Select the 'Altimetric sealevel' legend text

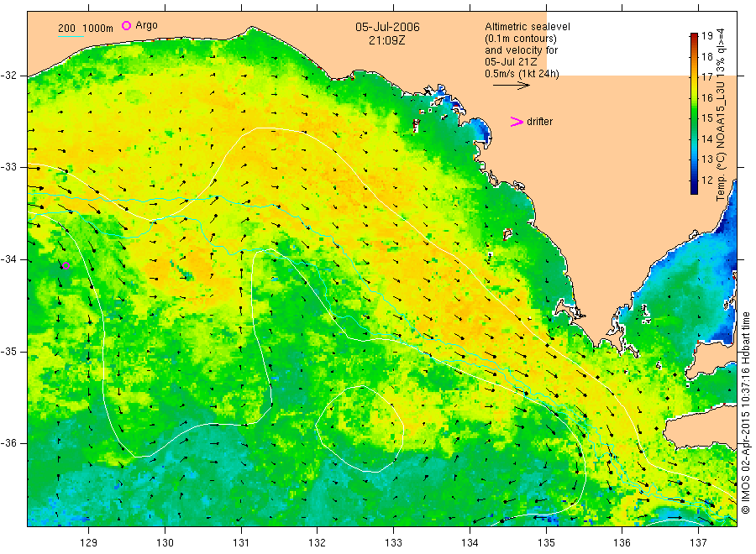click(x=527, y=27)
